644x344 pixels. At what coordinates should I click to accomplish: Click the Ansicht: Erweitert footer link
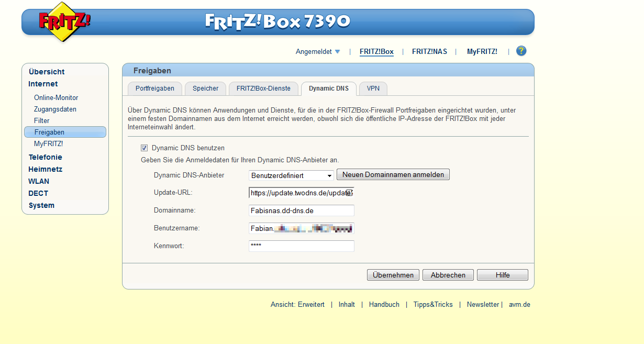[297, 304]
